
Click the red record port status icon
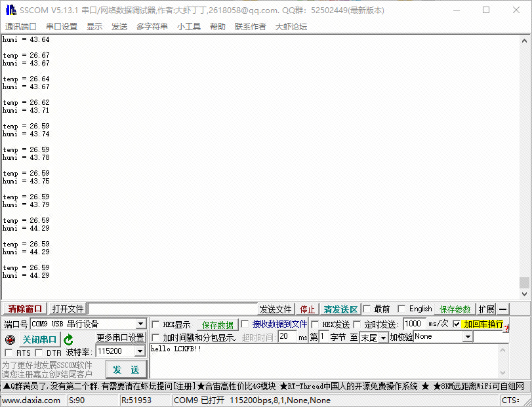click(10, 339)
